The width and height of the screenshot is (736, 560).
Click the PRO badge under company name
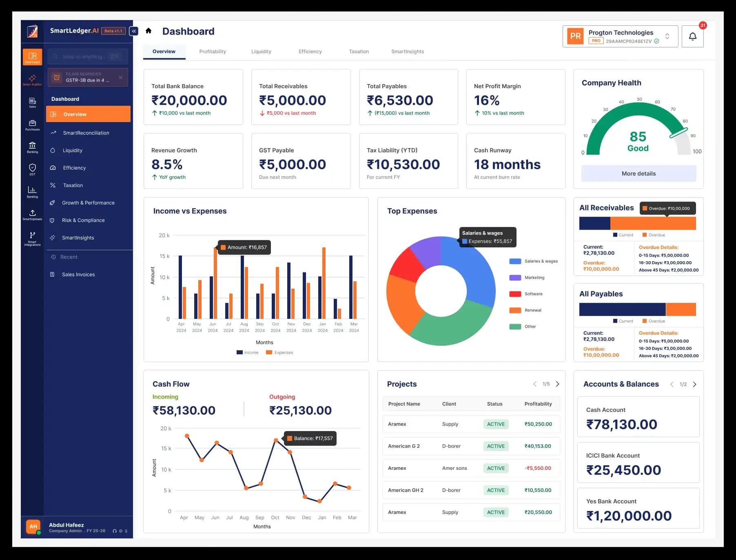coord(596,41)
